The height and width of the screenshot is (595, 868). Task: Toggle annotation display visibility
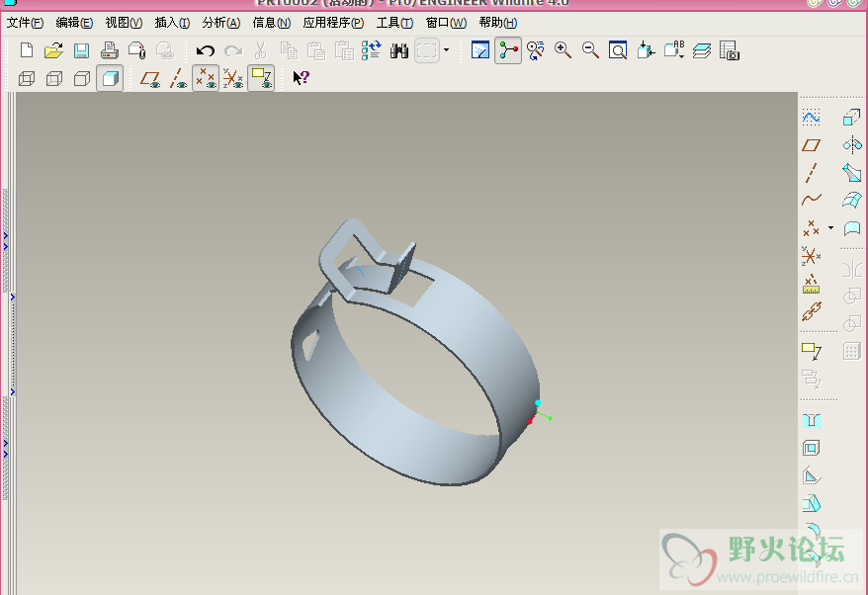point(261,78)
